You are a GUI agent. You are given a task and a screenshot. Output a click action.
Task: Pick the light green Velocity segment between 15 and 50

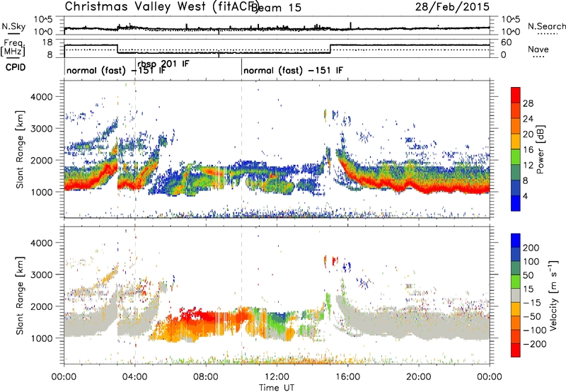[516, 282]
